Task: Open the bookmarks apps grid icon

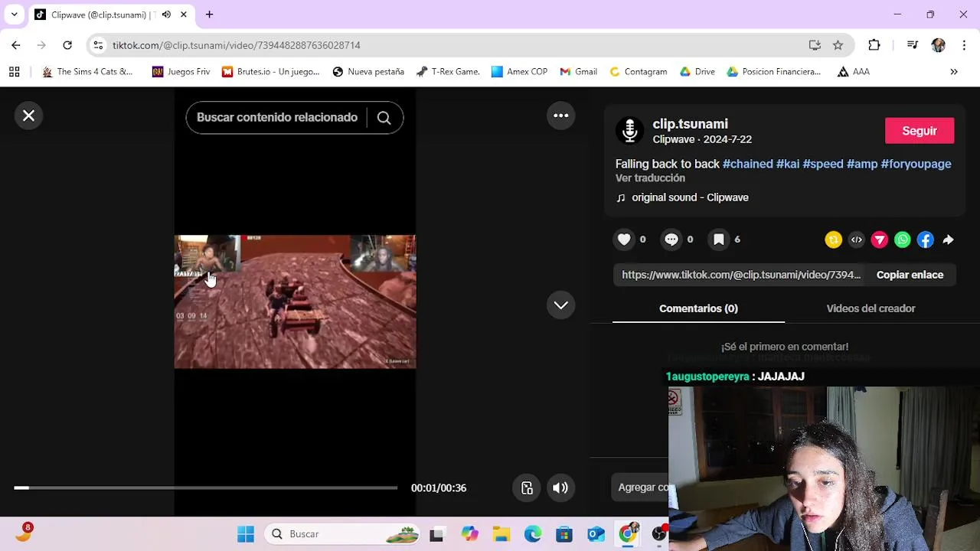Action: (14, 71)
